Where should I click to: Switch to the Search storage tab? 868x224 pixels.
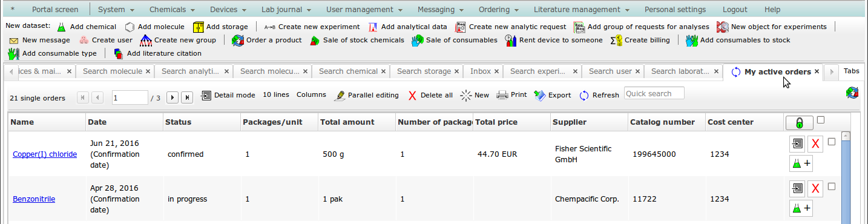click(x=424, y=71)
